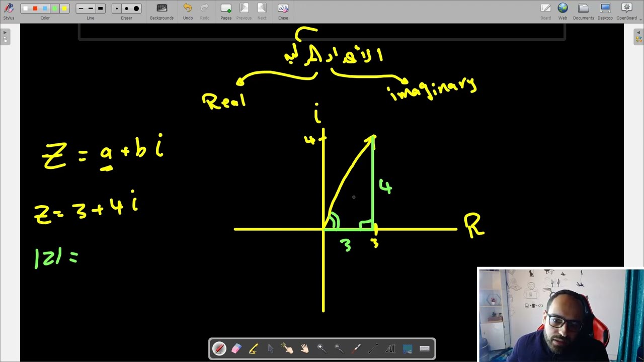This screenshot has height=362, width=644.
Task: Choose the small eraser size
Action: 117,9
